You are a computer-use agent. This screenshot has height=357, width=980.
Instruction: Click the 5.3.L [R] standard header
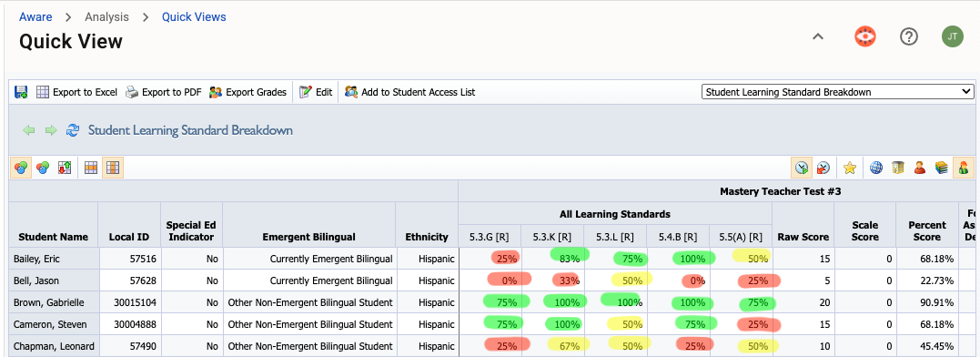pyautogui.click(x=615, y=237)
